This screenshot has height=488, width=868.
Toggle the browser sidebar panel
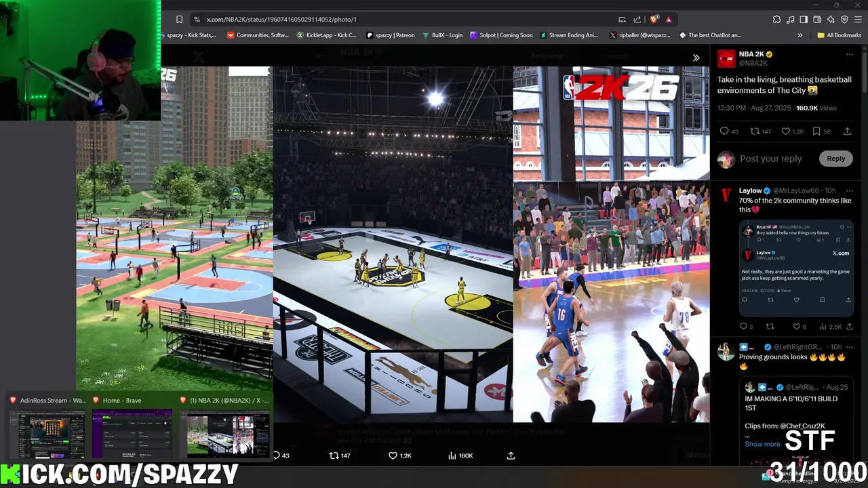tap(804, 20)
